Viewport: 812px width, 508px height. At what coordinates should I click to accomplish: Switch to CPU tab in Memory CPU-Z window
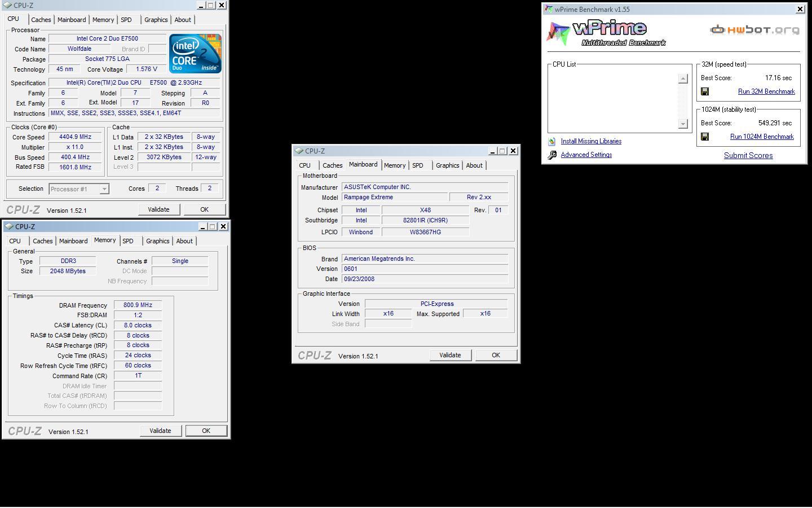pyautogui.click(x=15, y=241)
